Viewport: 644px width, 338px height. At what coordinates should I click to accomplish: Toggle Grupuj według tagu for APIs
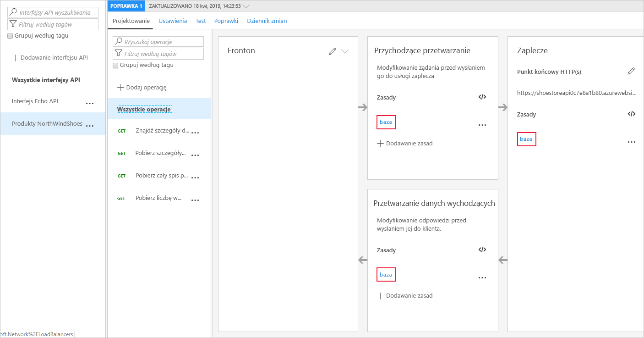point(10,36)
